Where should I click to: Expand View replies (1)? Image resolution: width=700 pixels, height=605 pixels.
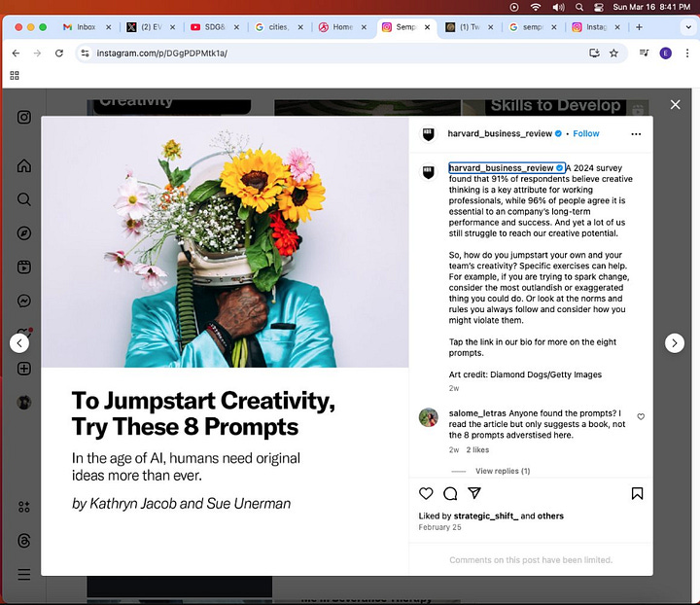coord(503,471)
